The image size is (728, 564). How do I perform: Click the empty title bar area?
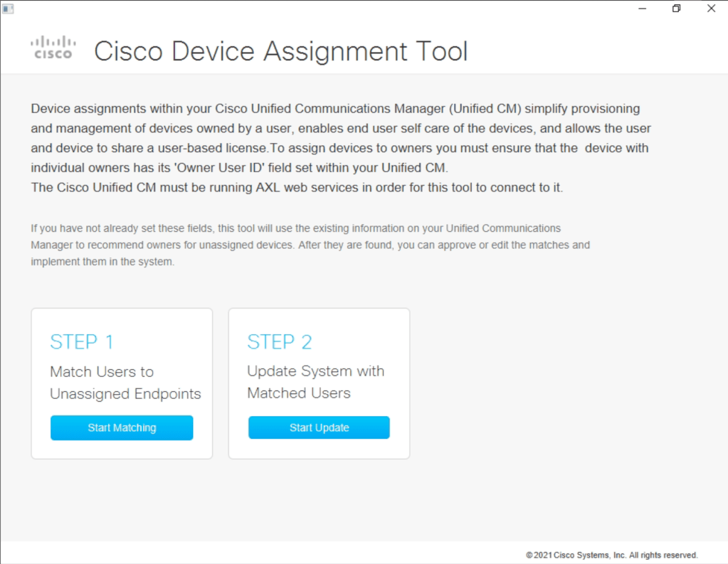tap(320, 9)
